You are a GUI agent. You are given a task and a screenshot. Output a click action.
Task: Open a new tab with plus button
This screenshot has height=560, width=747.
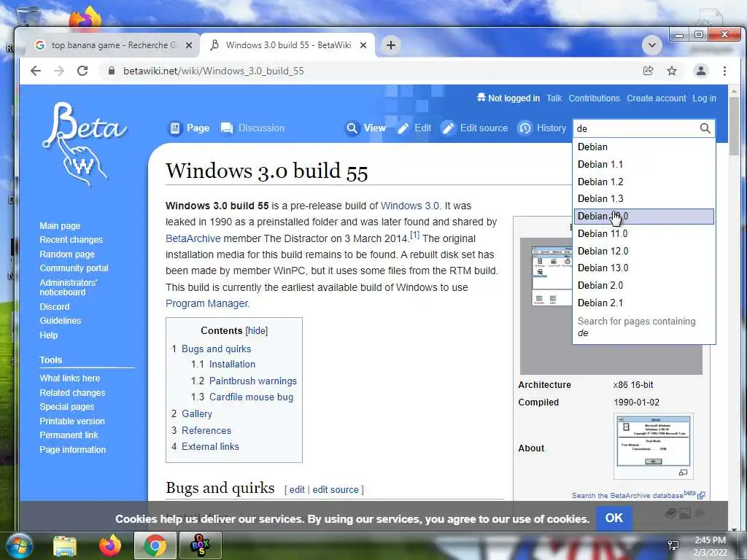391,45
